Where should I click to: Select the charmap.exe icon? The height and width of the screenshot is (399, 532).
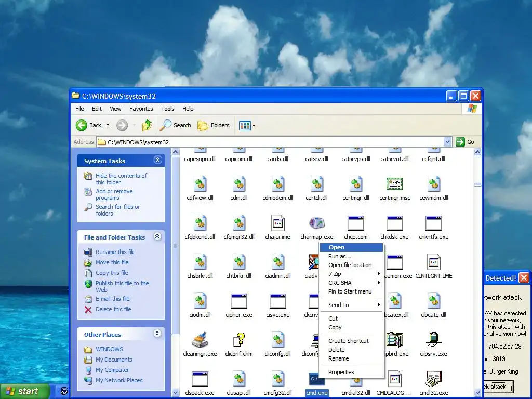click(316, 223)
